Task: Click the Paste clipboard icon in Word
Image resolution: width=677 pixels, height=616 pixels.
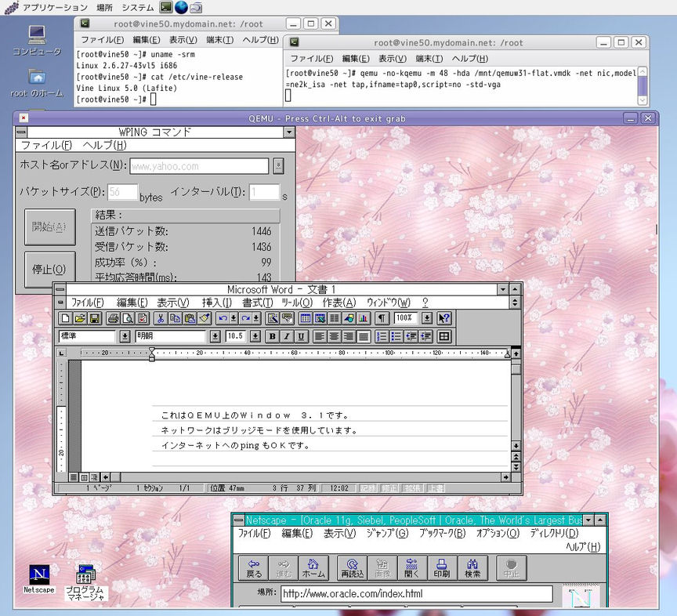Action: click(x=190, y=318)
